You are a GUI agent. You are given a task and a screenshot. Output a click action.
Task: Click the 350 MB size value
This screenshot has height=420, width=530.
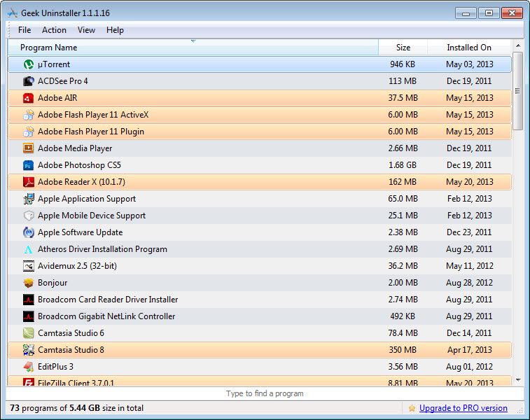coord(403,350)
